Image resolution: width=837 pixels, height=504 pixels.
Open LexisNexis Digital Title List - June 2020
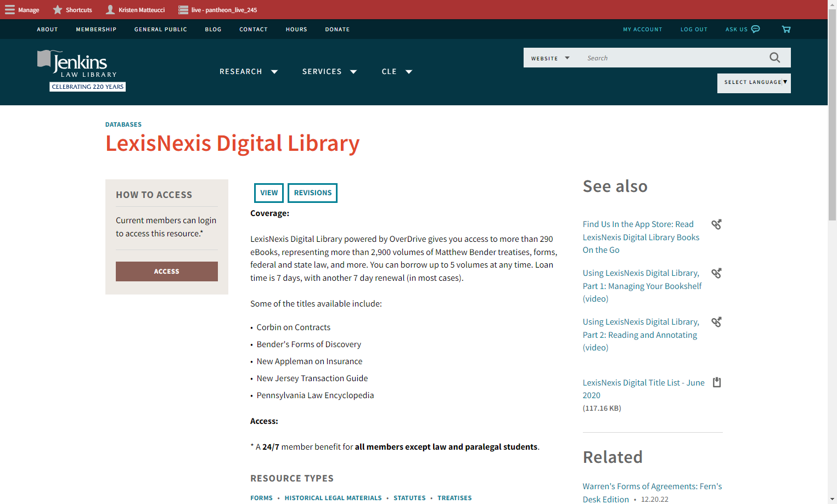[x=644, y=389]
